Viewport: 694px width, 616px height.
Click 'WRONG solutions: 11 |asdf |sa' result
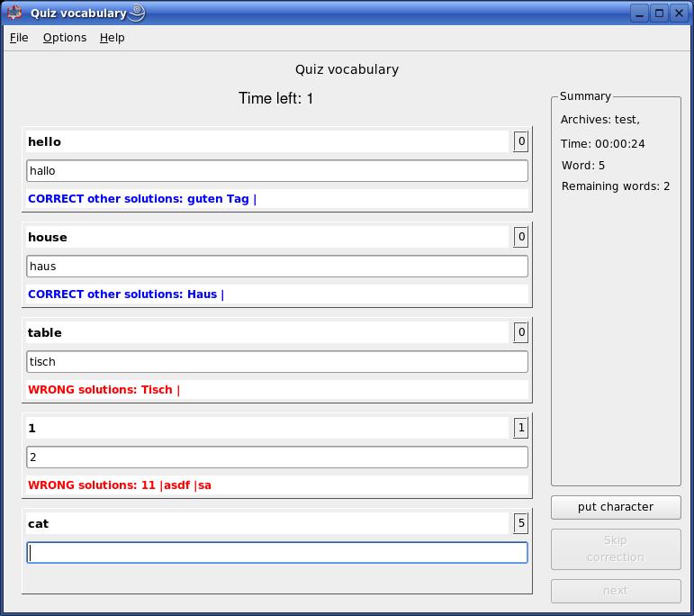(x=120, y=485)
